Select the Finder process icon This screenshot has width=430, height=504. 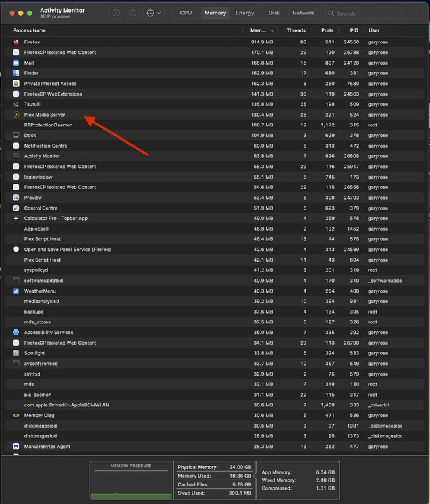click(x=16, y=73)
